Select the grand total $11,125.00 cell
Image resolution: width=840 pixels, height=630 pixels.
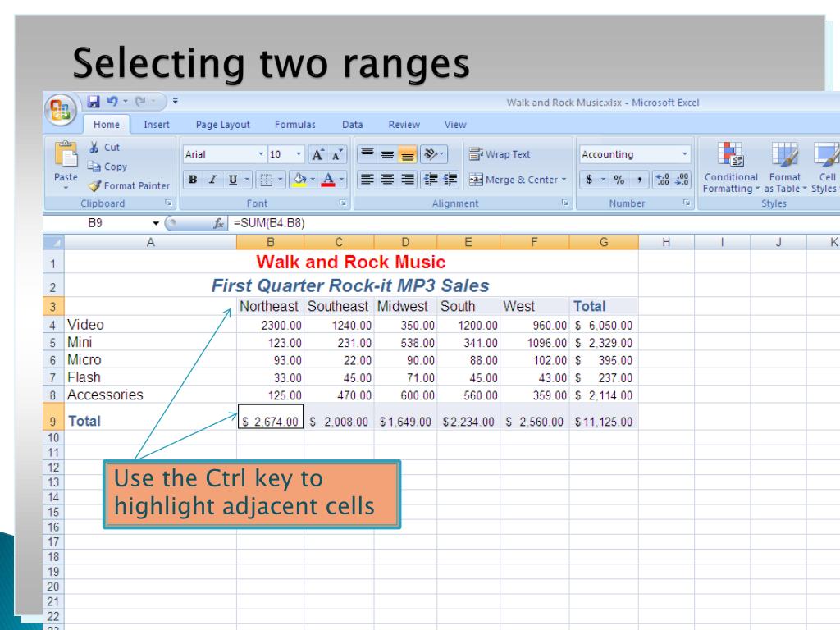tap(604, 417)
